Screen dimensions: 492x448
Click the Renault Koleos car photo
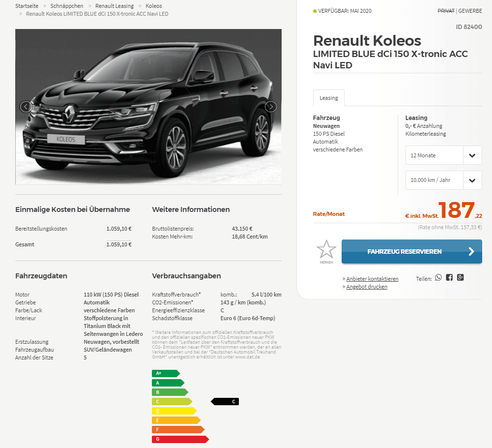[x=148, y=107]
